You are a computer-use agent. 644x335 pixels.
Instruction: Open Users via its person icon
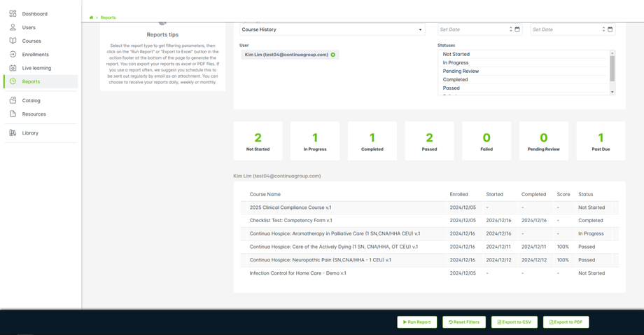(13, 27)
